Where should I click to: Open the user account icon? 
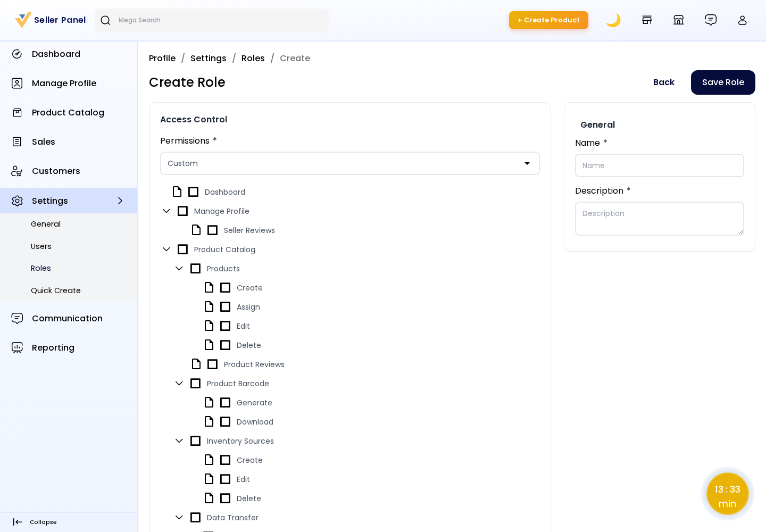(x=743, y=20)
